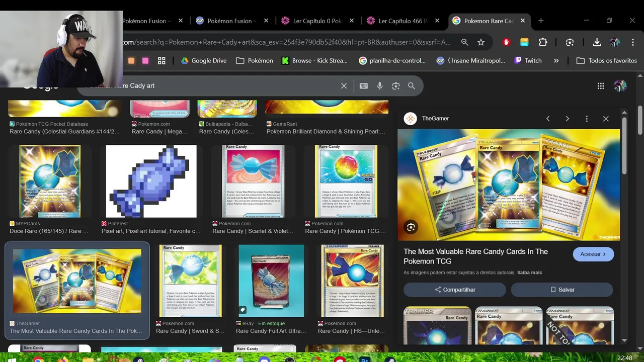Click the Saiba mais link
This screenshot has height=362, width=644.
pos(530,273)
